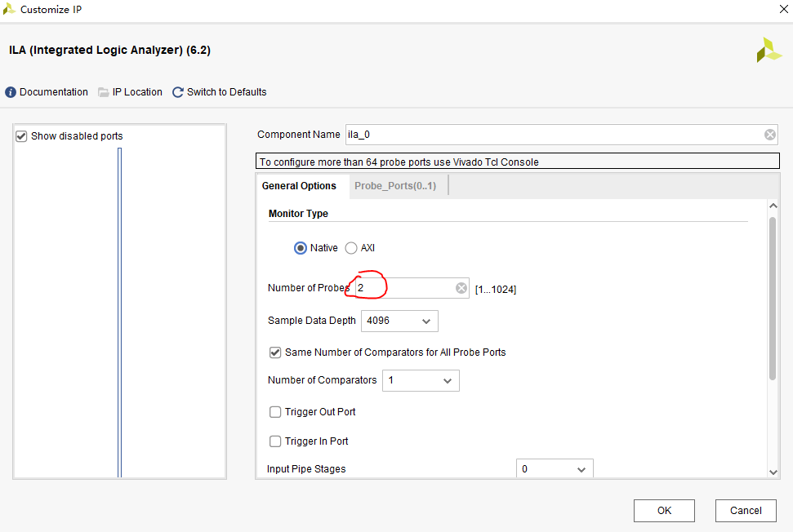Image resolution: width=793 pixels, height=532 pixels.
Task: Open the Input Pipe Stages dropdown
Action: 555,469
